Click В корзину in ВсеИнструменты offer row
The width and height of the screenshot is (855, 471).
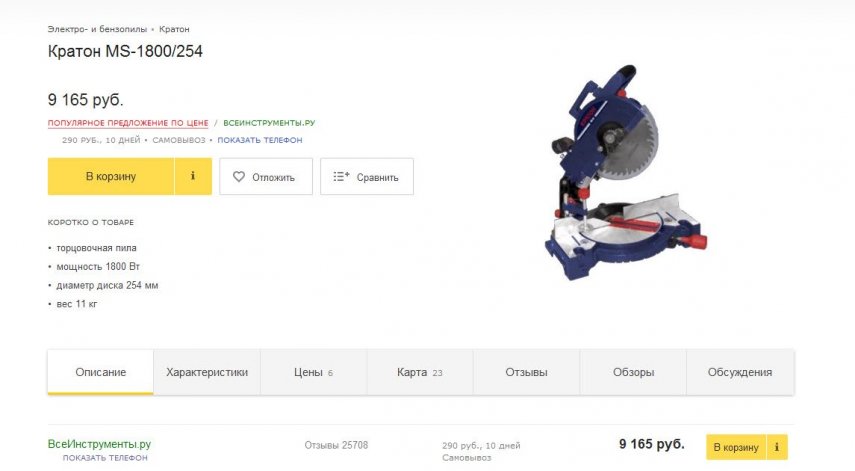[x=736, y=447]
